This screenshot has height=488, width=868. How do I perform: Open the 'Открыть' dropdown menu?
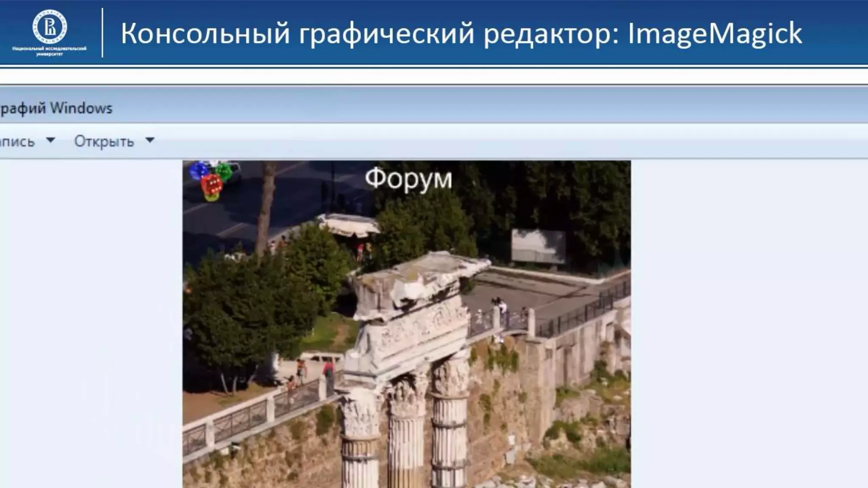click(114, 141)
